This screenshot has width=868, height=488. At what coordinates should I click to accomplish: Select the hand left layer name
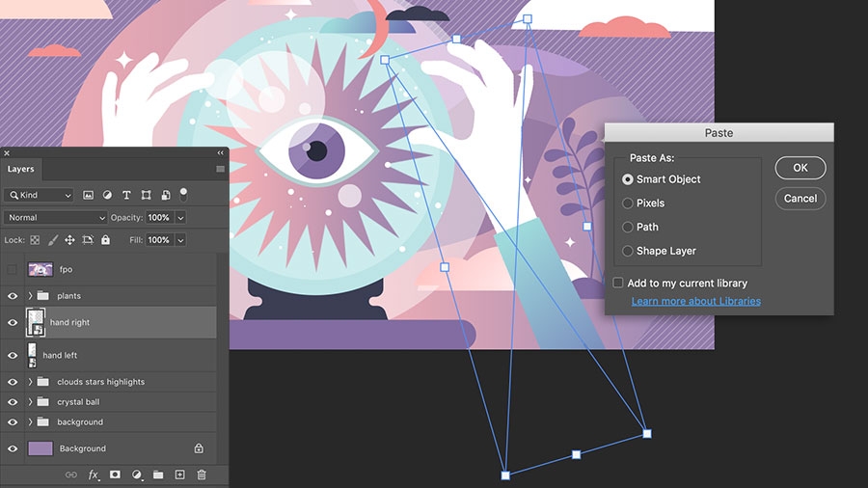coord(61,355)
